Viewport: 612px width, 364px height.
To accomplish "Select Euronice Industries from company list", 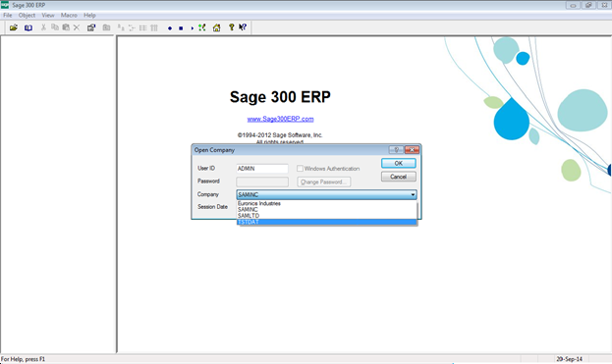I will (x=327, y=203).
